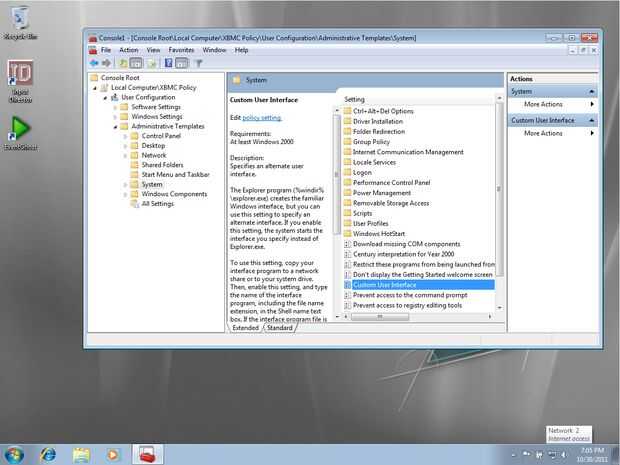Screen dimensions: 620x465
Task: Expand the Software Settings node
Action: pyautogui.click(x=115, y=107)
